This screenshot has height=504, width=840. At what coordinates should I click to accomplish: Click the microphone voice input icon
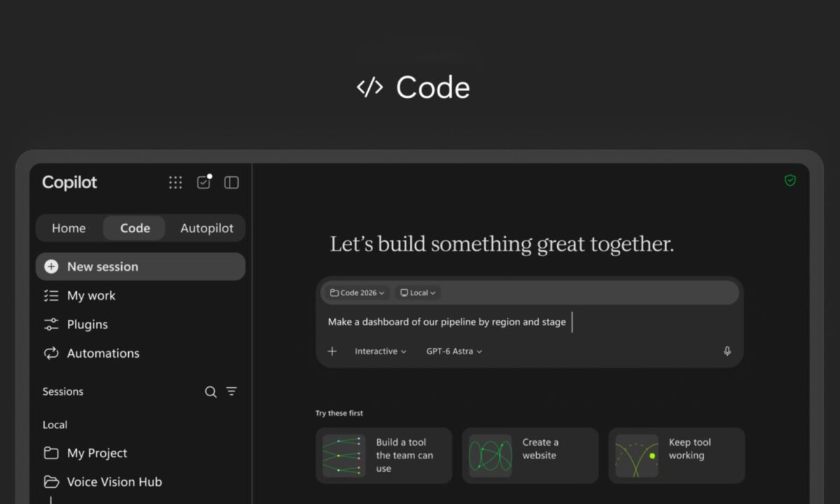pos(727,351)
